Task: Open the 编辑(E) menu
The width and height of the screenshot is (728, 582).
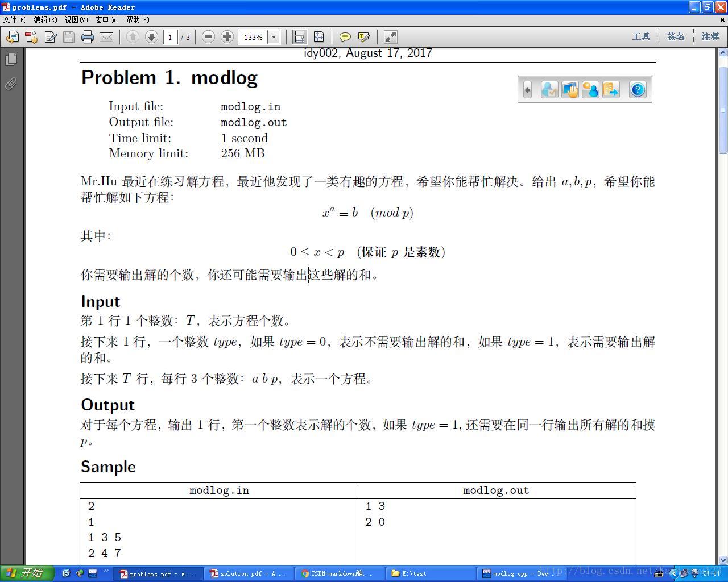Action: click(45, 19)
